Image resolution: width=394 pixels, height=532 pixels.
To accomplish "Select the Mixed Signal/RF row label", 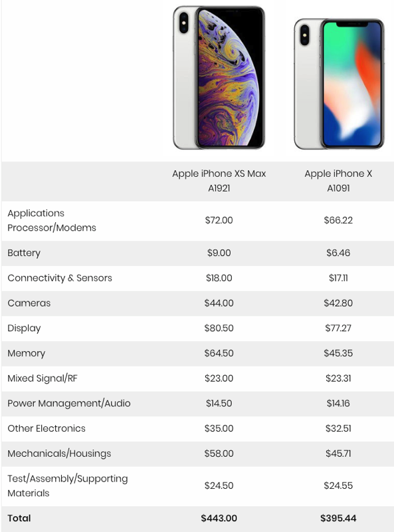I will [43, 378].
